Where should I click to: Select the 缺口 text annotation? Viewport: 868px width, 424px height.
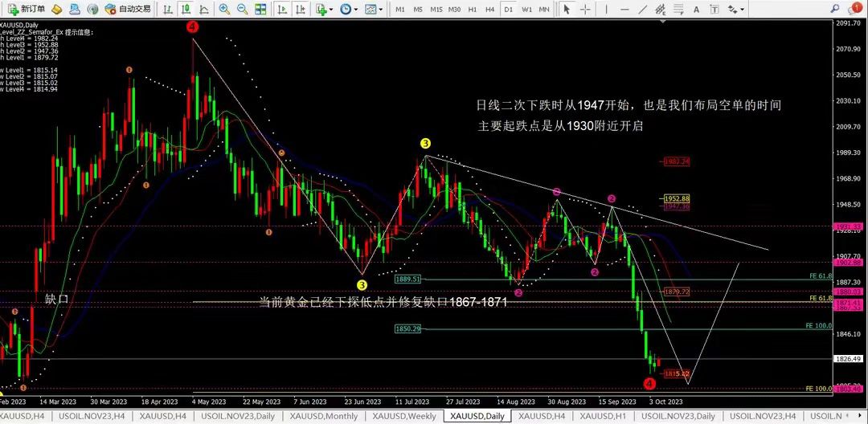pyautogui.click(x=56, y=300)
